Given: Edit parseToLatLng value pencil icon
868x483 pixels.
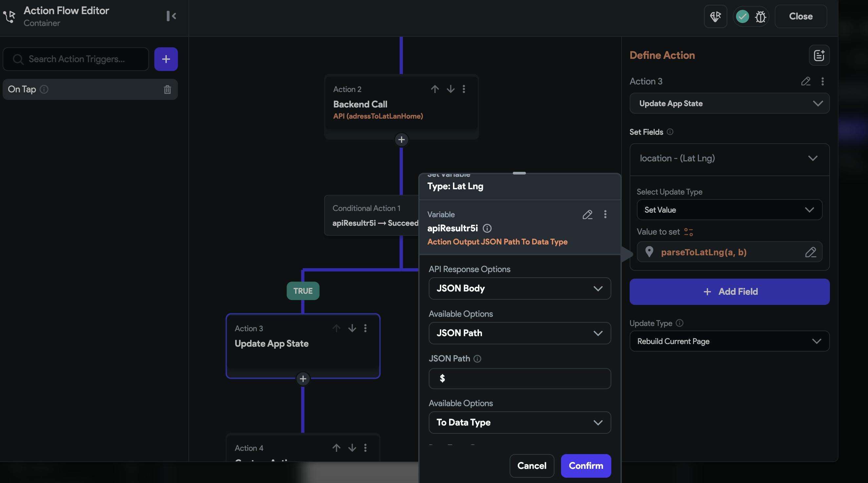Looking at the screenshot, I should coord(810,252).
